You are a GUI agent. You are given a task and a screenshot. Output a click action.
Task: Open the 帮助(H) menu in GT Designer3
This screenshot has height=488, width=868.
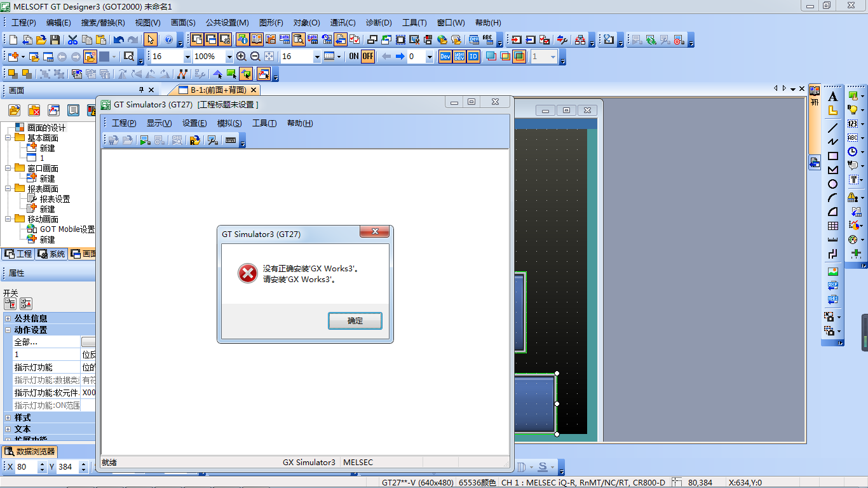(488, 23)
